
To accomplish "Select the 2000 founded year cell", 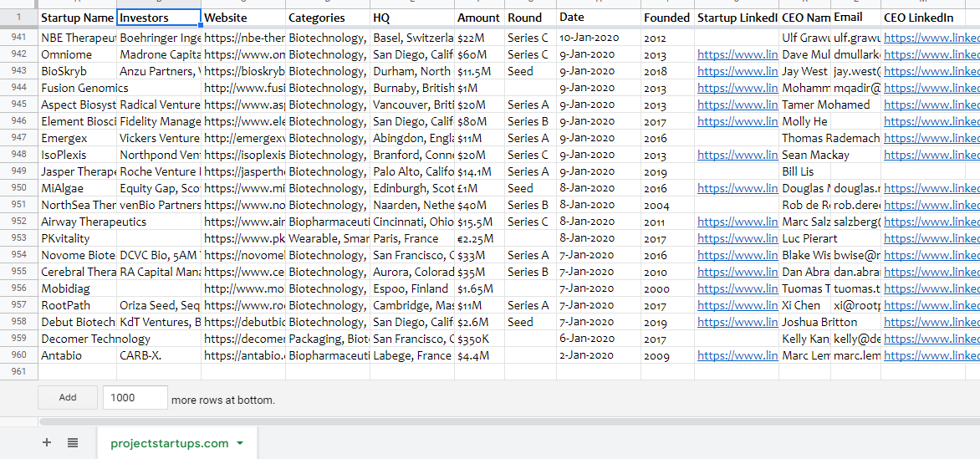I will tap(667, 288).
